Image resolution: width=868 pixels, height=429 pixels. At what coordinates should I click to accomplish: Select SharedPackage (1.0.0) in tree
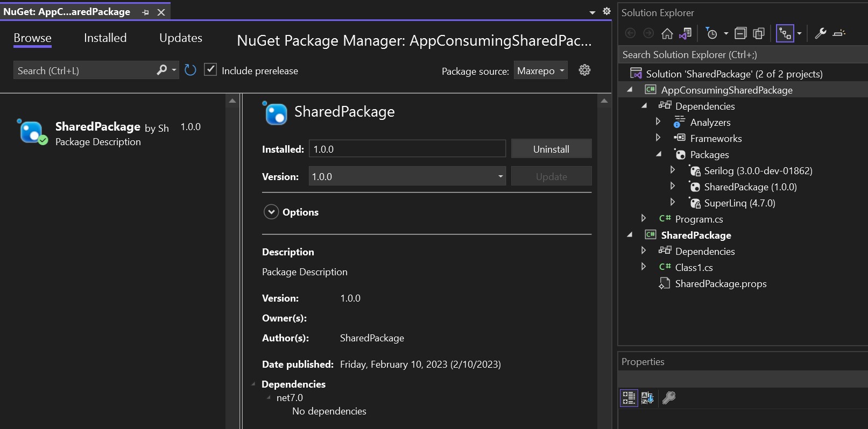click(750, 187)
